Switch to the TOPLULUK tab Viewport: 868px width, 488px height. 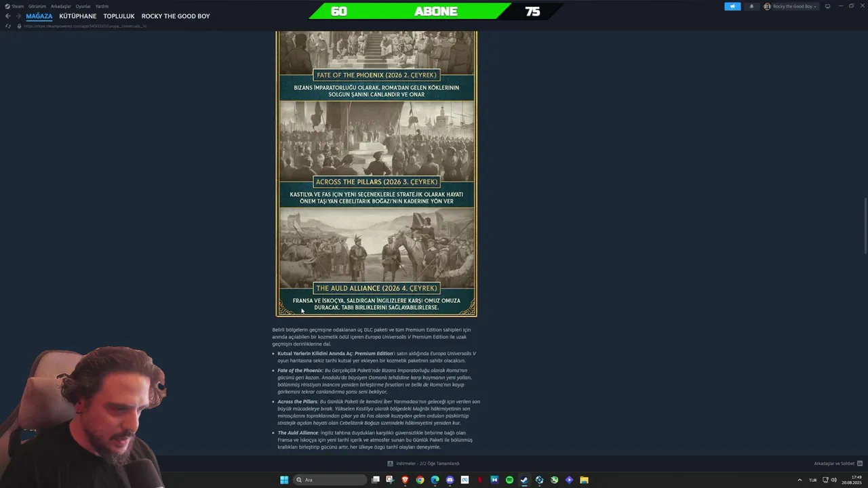pos(119,16)
